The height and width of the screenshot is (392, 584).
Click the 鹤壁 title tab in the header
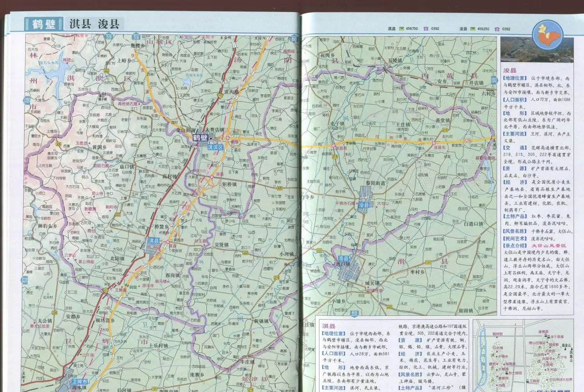click(43, 24)
